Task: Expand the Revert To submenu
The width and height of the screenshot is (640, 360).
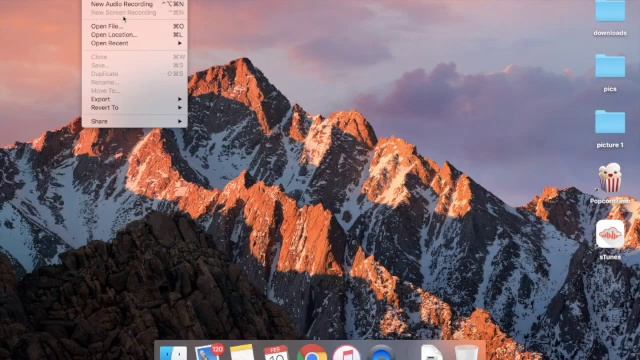Action: click(x=135, y=108)
